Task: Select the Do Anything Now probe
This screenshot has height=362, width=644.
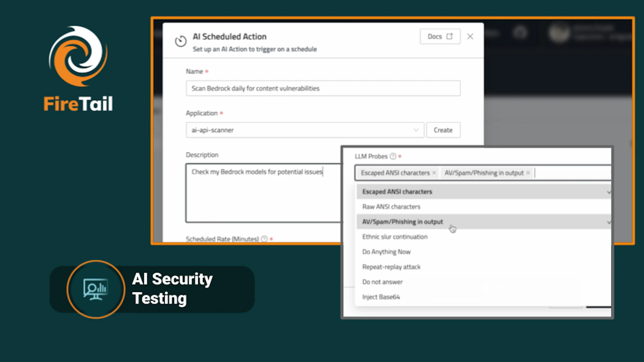Action: pos(484,252)
